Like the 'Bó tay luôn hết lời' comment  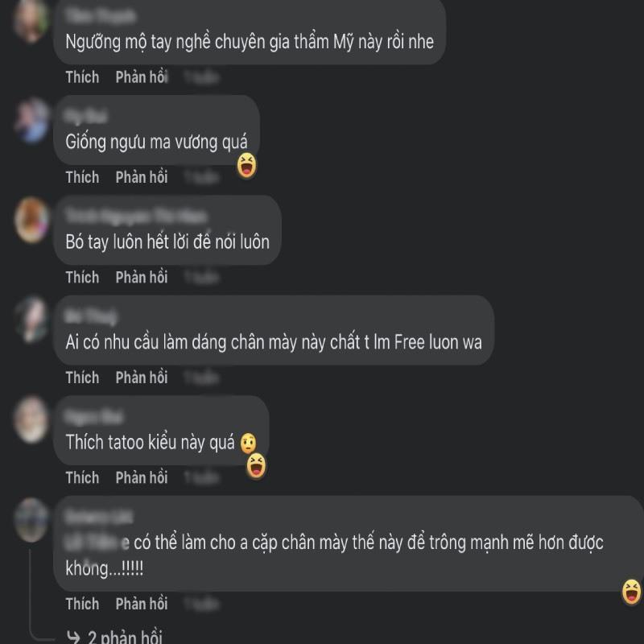(x=82, y=278)
